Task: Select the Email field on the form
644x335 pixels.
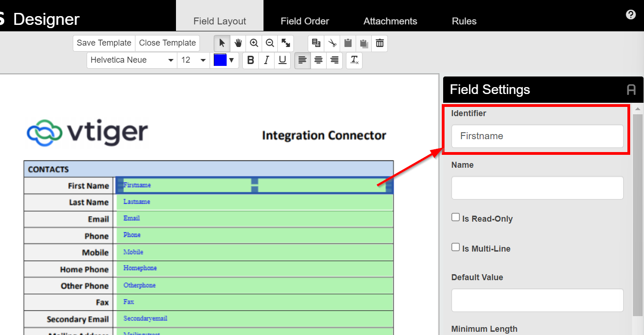Action: coord(255,218)
